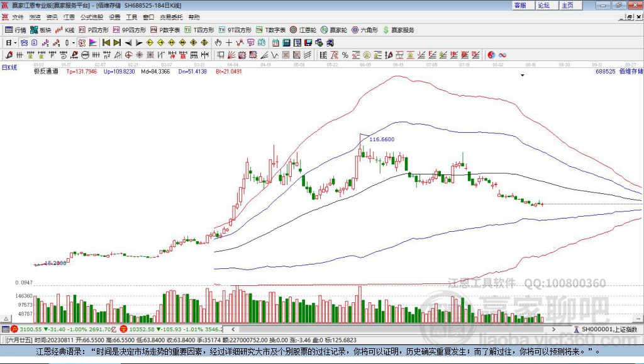Image resolution: width=644 pixels, height=364 pixels.
Task: Open the 交易委托 menu
Action: [x=171, y=17]
